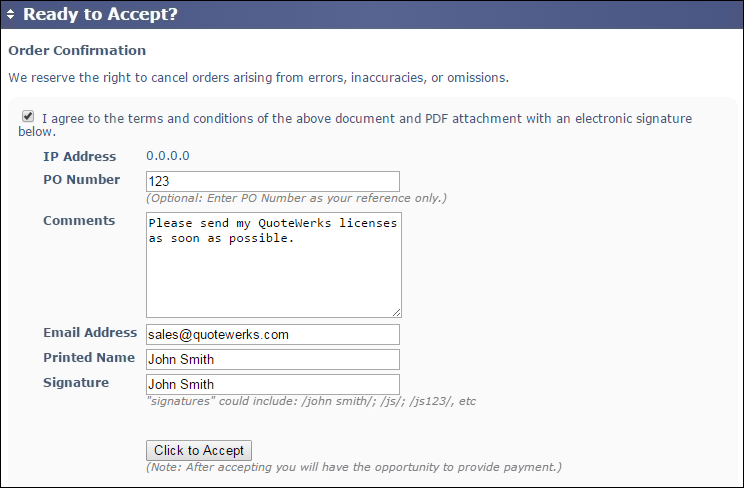Click the Signature label

point(76,383)
